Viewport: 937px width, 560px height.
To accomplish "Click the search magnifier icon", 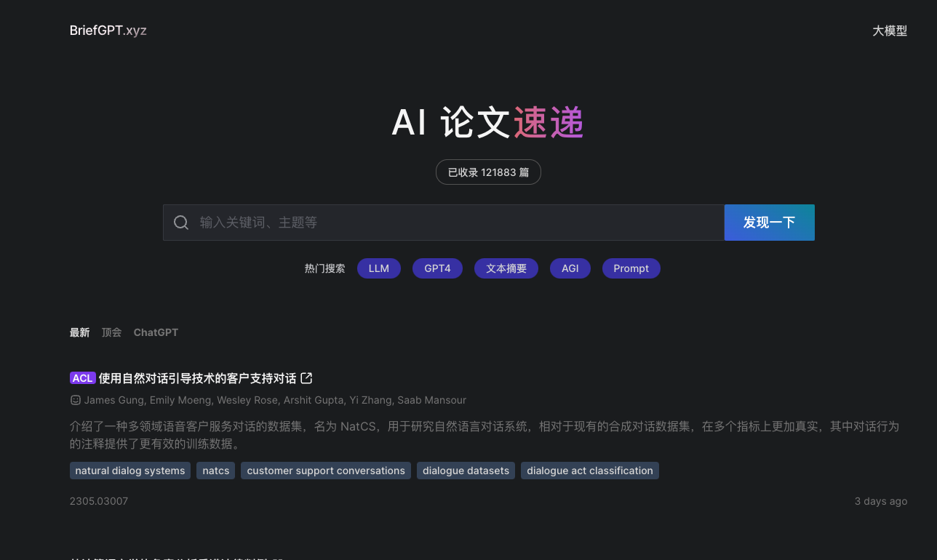I will click(x=181, y=223).
